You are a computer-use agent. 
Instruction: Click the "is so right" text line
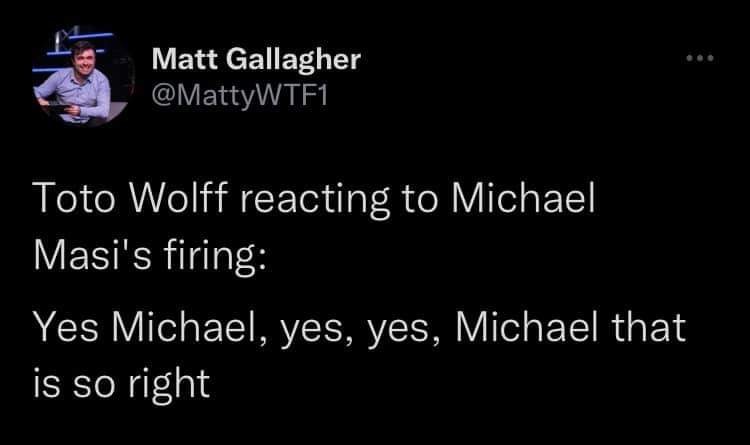point(121,383)
